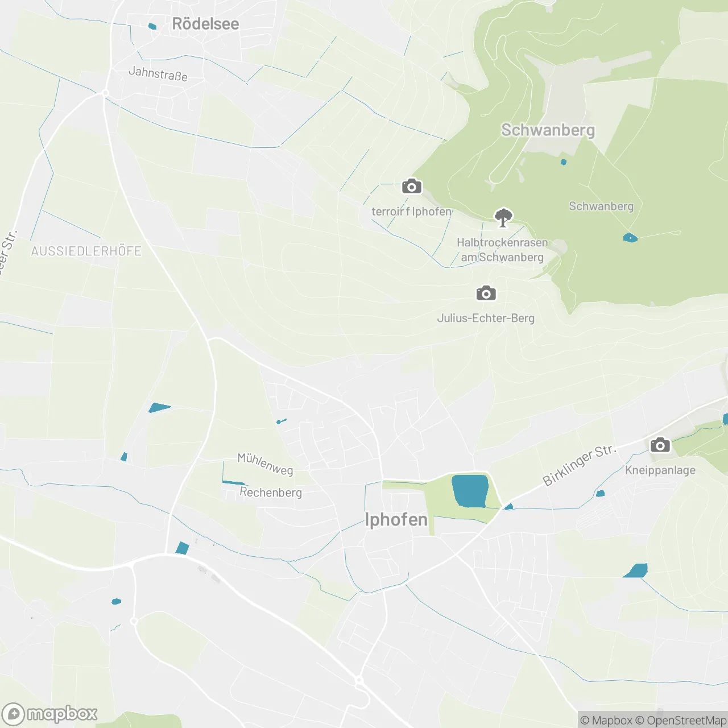Click the Iphofen town label
728x728 pixels.
[396, 519]
